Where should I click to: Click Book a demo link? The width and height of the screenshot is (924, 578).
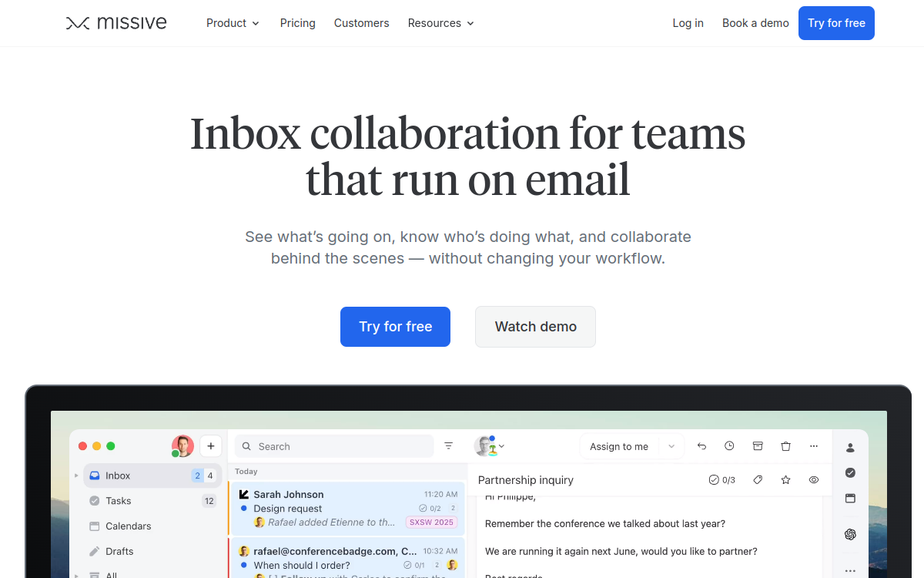point(755,23)
